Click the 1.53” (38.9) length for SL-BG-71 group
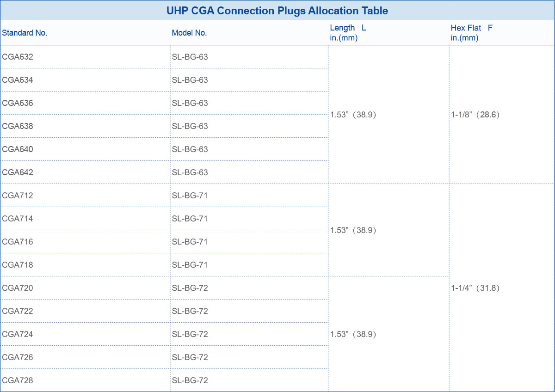Image resolution: width=555 pixels, height=392 pixels. tap(353, 230)
